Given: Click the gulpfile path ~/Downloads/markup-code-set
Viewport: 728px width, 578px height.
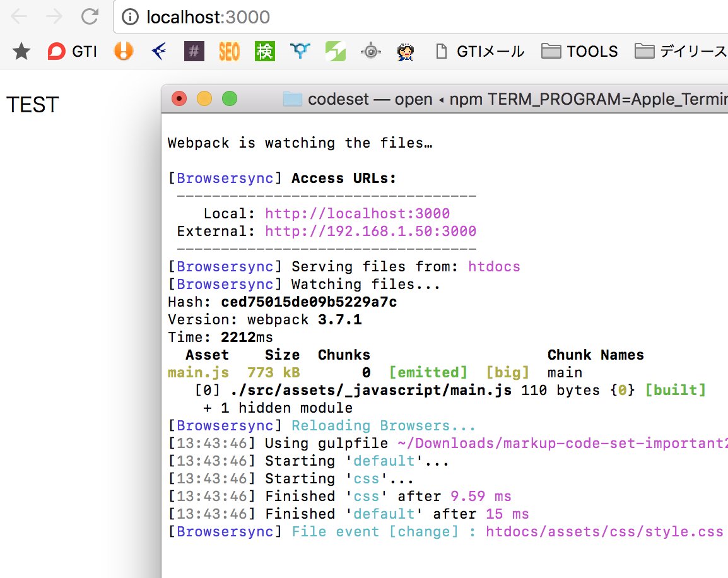Looking at the screenshot, I should (x=563, y=443).
